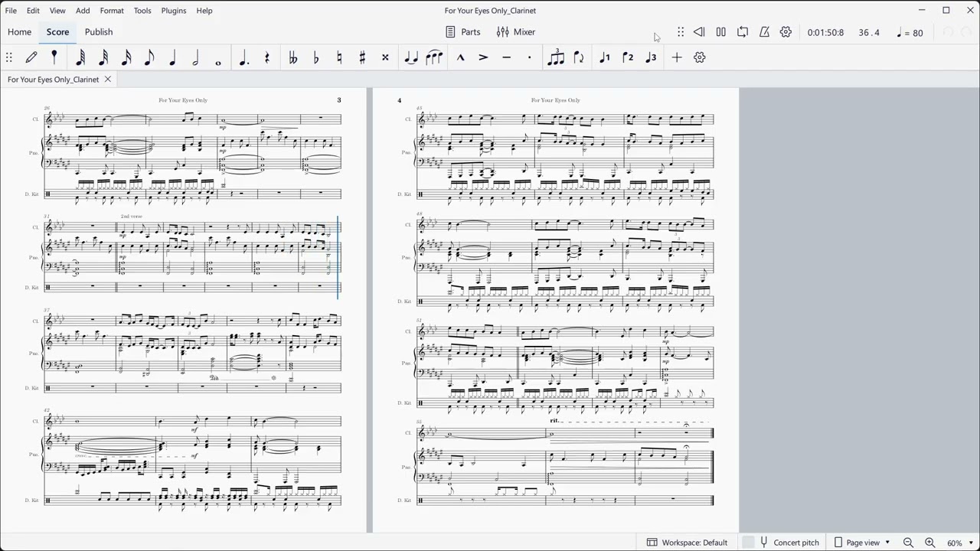This screenshot has width=980, height=551.
Task: Add accent articulation
Action: click(483, 57)
